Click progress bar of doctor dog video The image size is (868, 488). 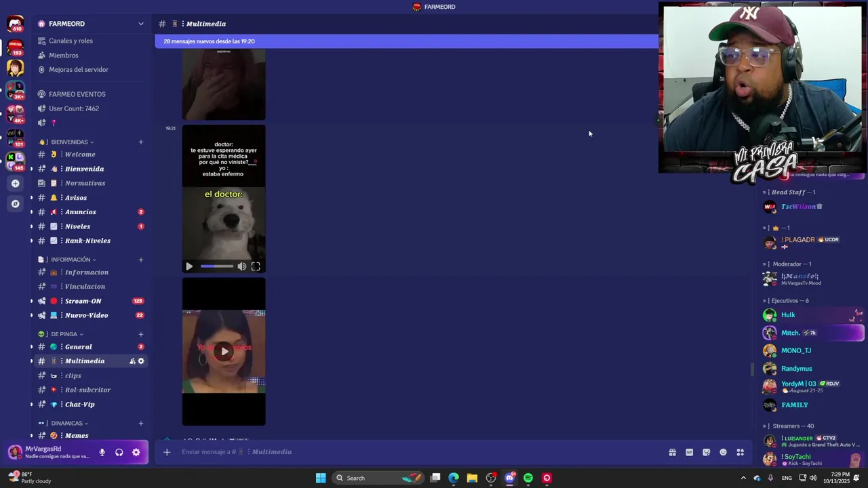(x=216, y=266)
